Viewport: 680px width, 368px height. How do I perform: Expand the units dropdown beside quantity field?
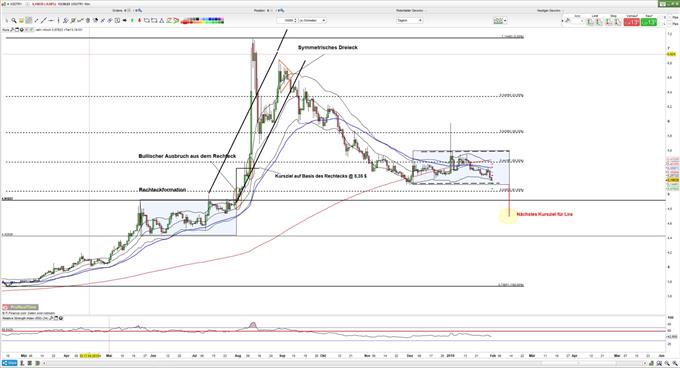pyautogui.click(x=312, y=20)
